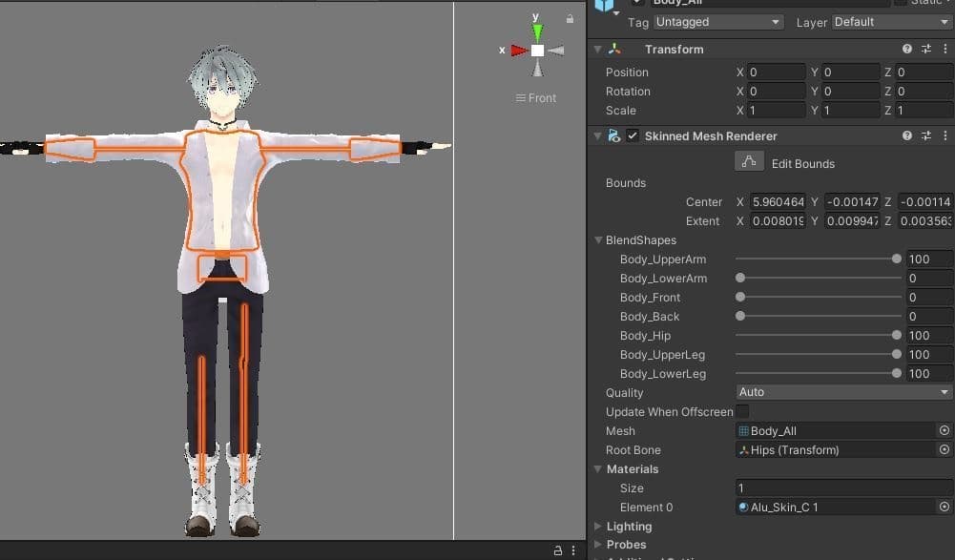Click the green Y axis cone on gizmo
Image resolution: width=955 pixels, height=560 pixels.
(537, 32)
